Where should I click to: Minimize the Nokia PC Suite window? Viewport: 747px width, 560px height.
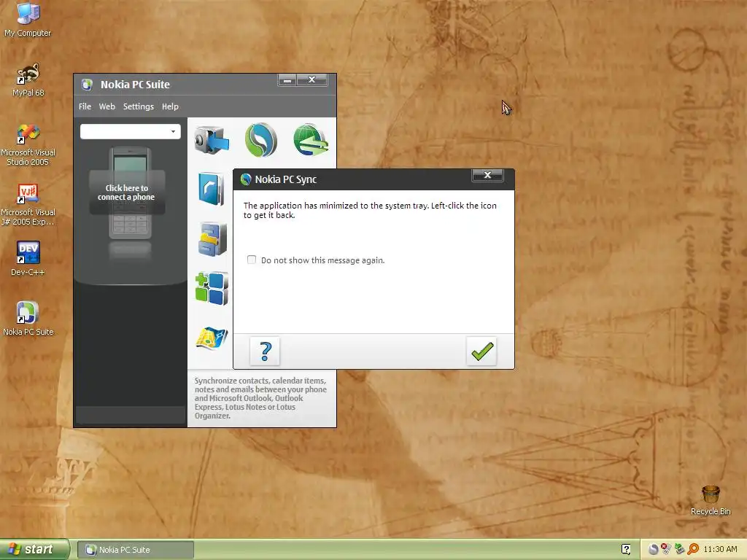pos(287,80)
